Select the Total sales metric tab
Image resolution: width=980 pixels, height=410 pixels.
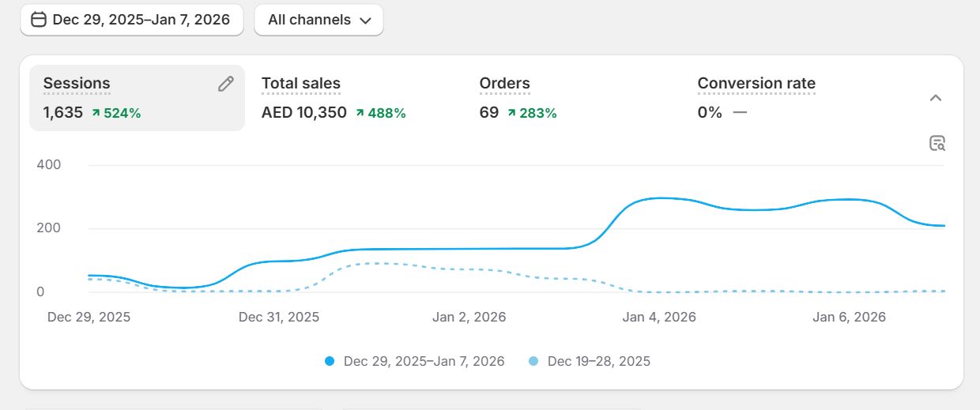point(301,83)
